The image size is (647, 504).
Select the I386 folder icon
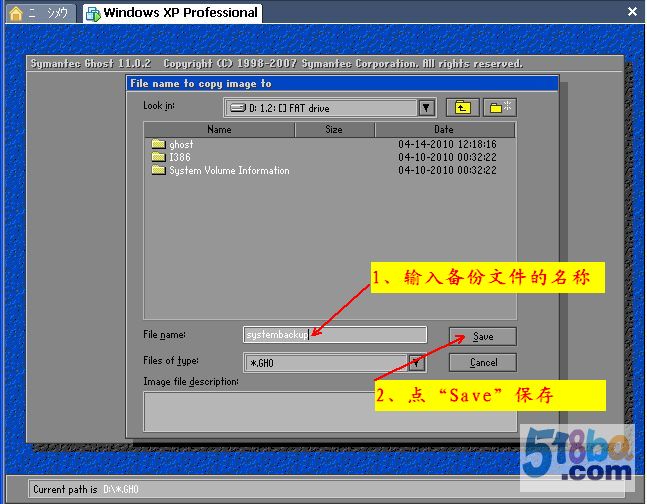[x=158, y=156]
